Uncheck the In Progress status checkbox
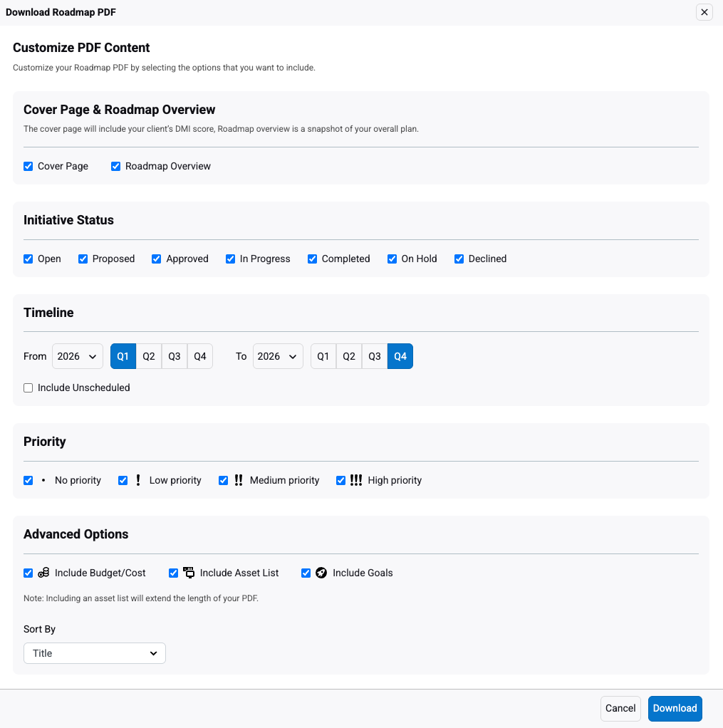Viewport: 723px width, 728px height. pos(231,259)
